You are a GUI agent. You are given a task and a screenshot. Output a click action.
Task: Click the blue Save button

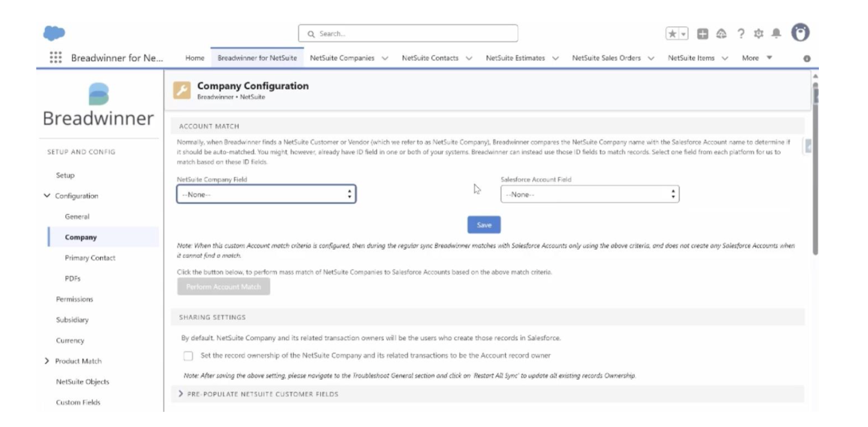[x=484, y=225]
